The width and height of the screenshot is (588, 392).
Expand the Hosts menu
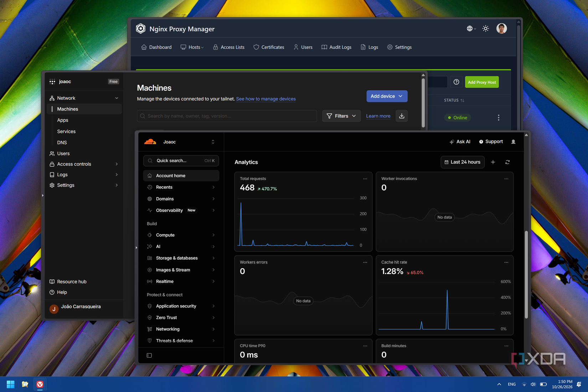click(192, 47)
